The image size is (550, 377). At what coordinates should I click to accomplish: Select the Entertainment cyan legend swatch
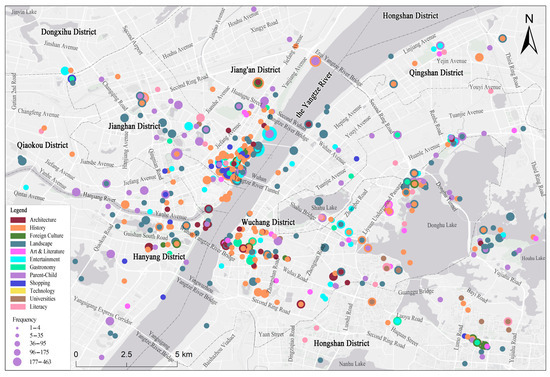click(x=18, y=260)
